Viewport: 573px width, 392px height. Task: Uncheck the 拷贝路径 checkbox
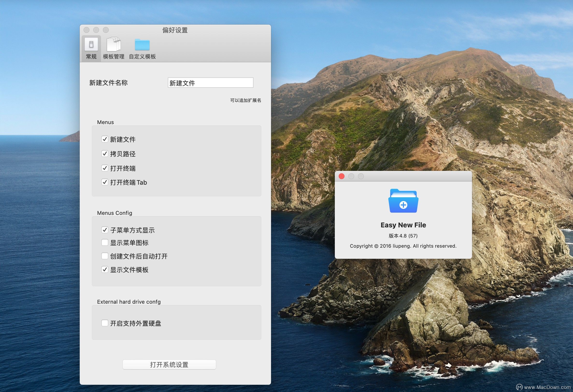click(105, 154)
